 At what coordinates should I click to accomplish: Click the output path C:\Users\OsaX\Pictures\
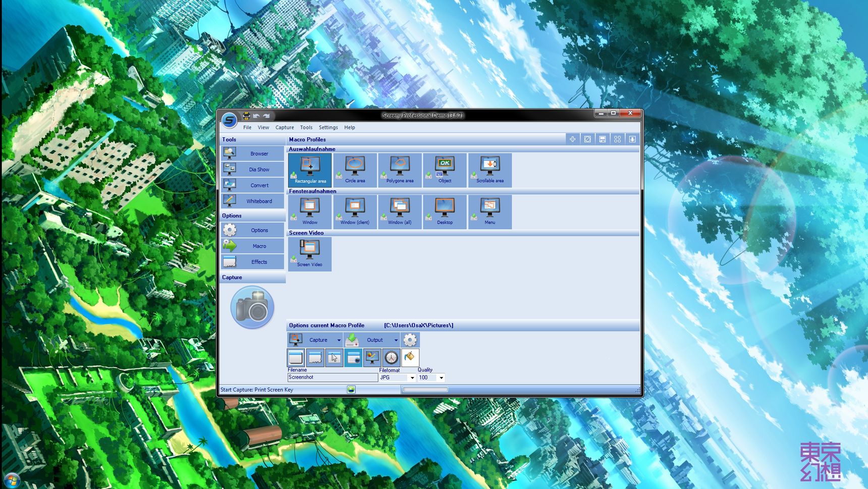(x=418, y=325)
